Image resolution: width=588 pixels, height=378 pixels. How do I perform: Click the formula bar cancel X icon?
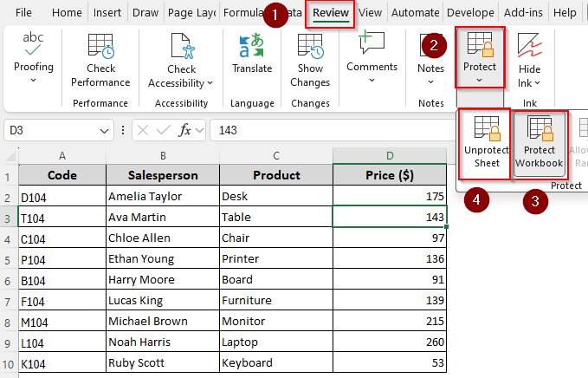[x=143, y=130]
